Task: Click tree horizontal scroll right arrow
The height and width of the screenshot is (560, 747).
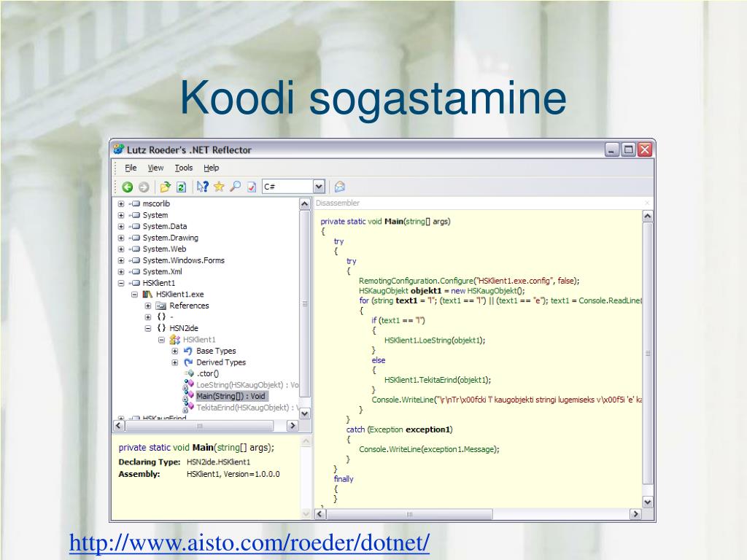Action: pos(293,426)
